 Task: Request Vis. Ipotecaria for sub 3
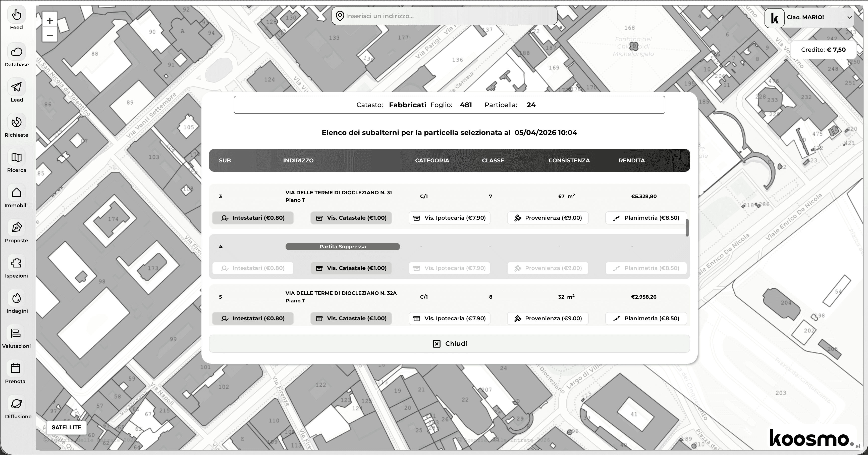(450, 218)
